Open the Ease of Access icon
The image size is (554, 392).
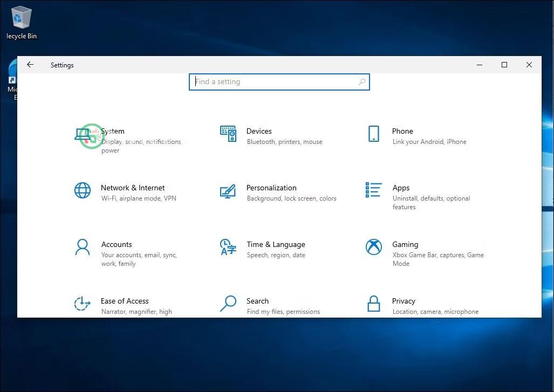(83, 304)
